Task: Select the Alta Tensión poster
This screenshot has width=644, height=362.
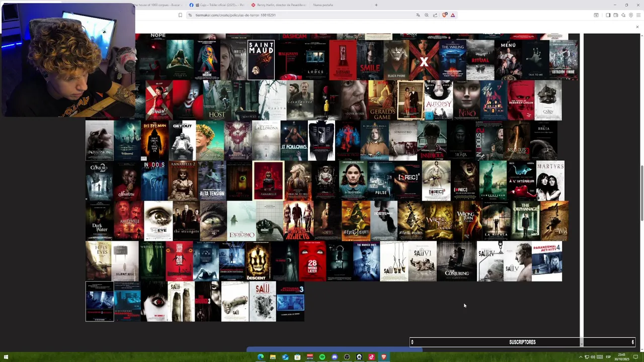Action: [x=212, y=180]
